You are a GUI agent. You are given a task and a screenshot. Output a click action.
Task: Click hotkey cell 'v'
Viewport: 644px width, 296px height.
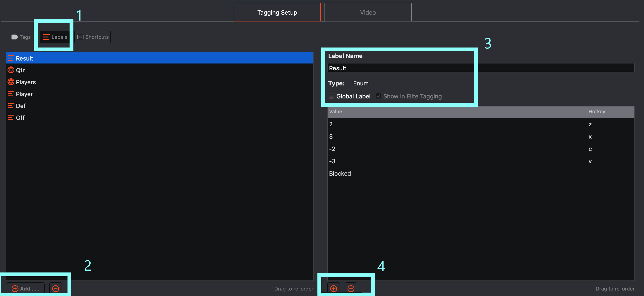(590, 161)
